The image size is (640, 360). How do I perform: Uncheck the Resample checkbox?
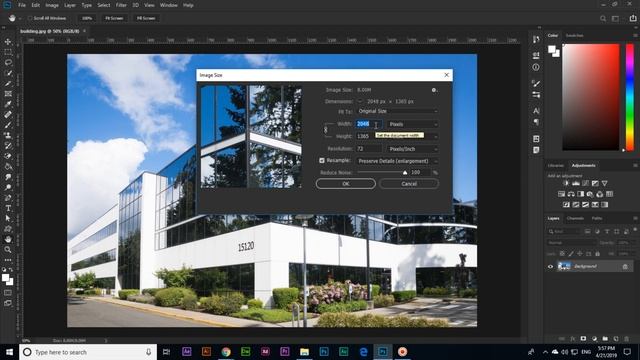tap(322, 160)
